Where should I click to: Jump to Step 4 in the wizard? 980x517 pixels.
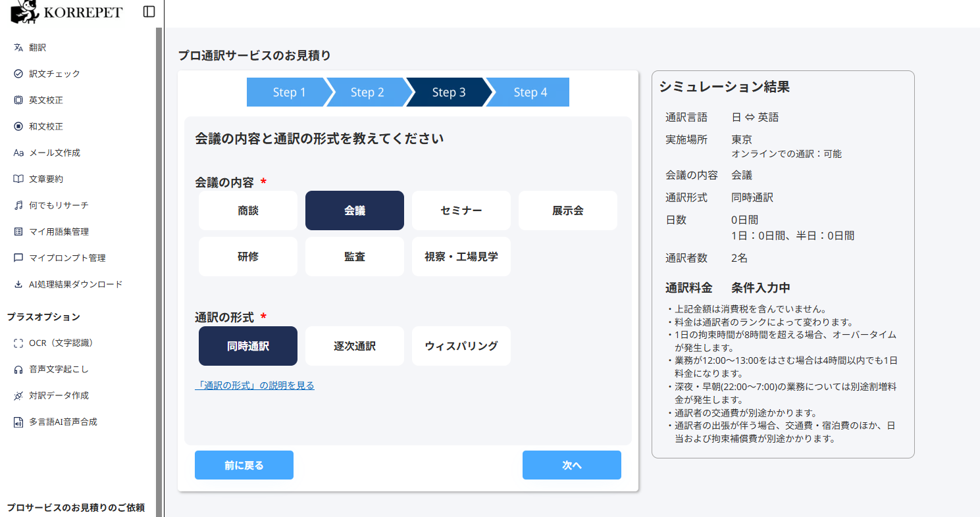pyautogui.click(x=529, y=92)
